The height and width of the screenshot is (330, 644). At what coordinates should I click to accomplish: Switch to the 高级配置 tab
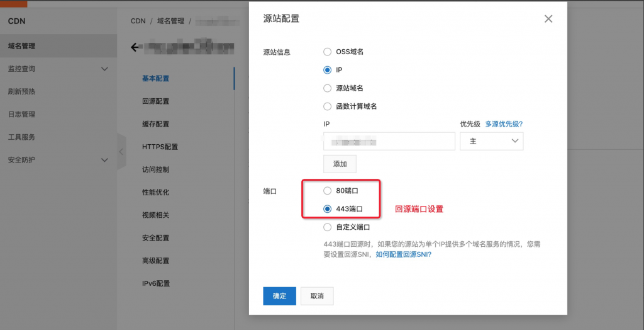(156, 261)
